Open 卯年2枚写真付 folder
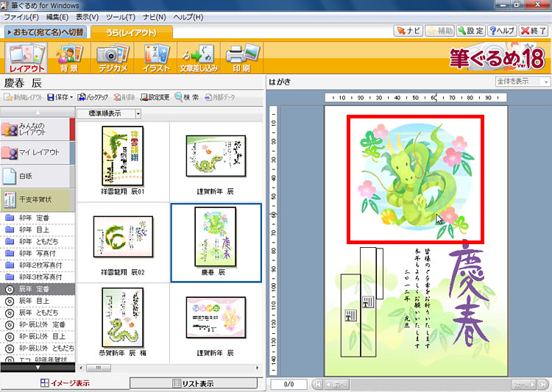This screenshot has width=552, height=392. [x=38, y=266]
